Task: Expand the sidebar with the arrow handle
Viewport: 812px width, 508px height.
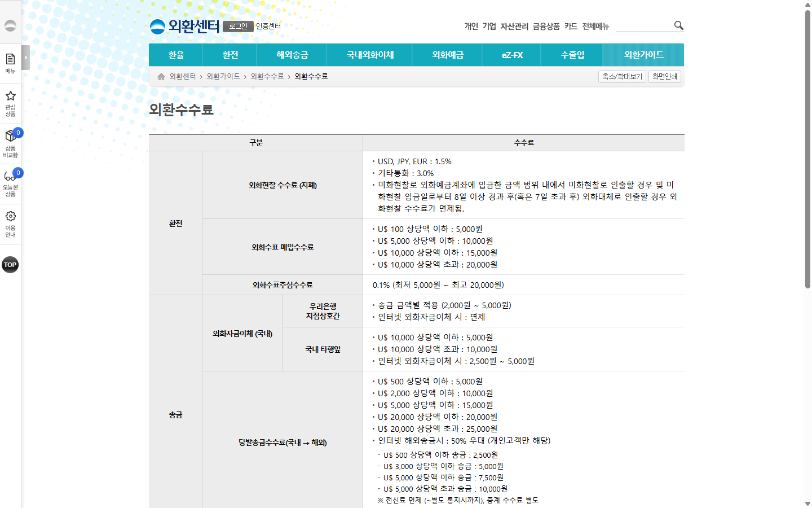Action: coord(25,57)
